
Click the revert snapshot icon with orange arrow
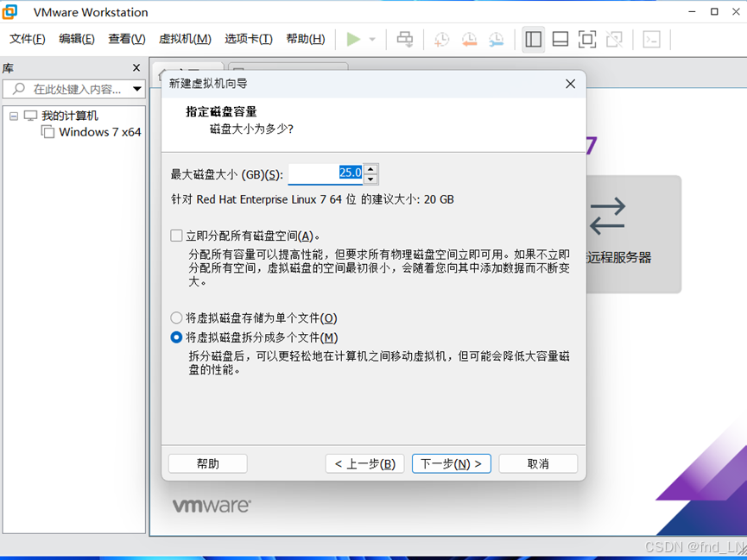pos(468,39)
